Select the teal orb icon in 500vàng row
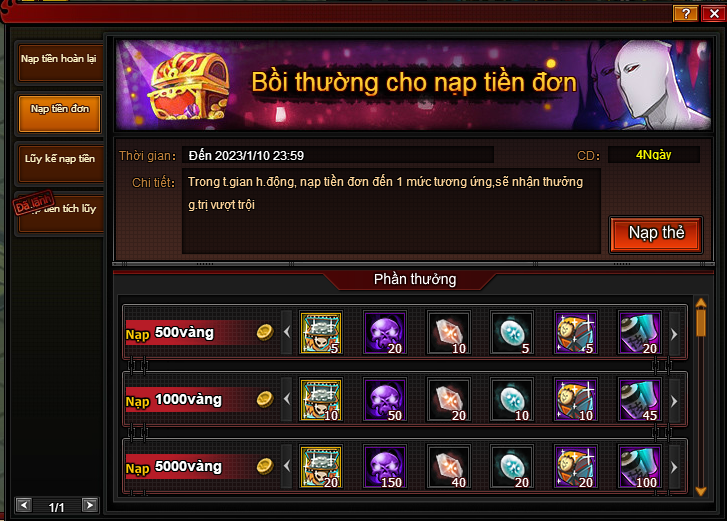Viewport: 727px width, 521px height. [512, 332]
